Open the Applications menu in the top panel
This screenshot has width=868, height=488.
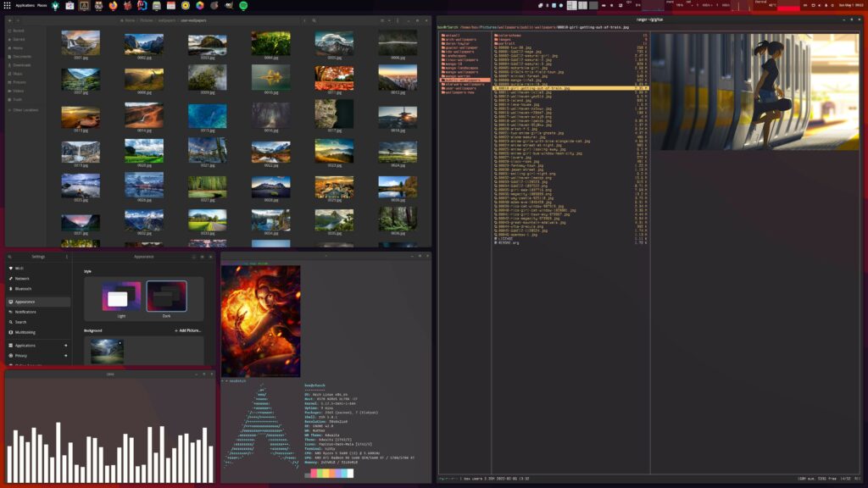pos(25,5)
